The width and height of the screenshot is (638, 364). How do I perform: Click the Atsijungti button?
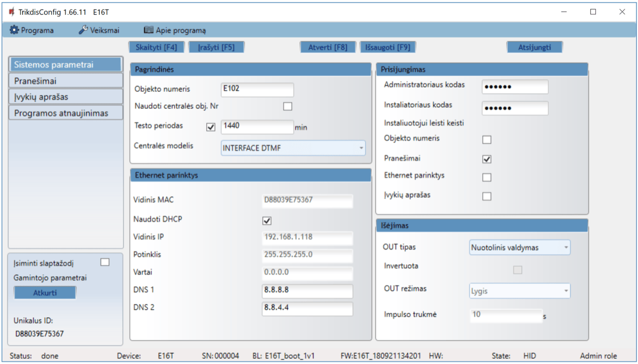click(534, 47)
